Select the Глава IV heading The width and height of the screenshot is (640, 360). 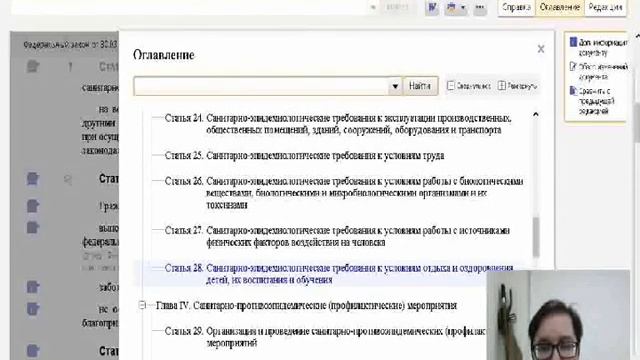click(306, 305)
